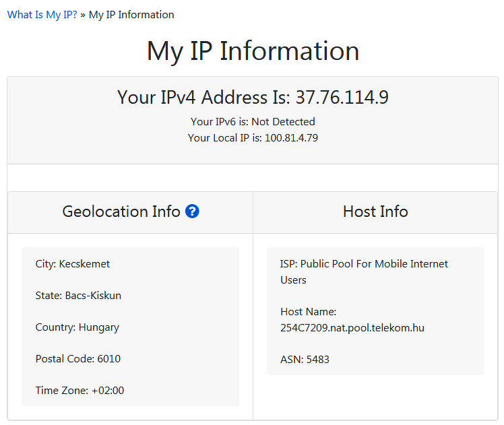Click the Geolocation Info header

(x=121, y=211)
